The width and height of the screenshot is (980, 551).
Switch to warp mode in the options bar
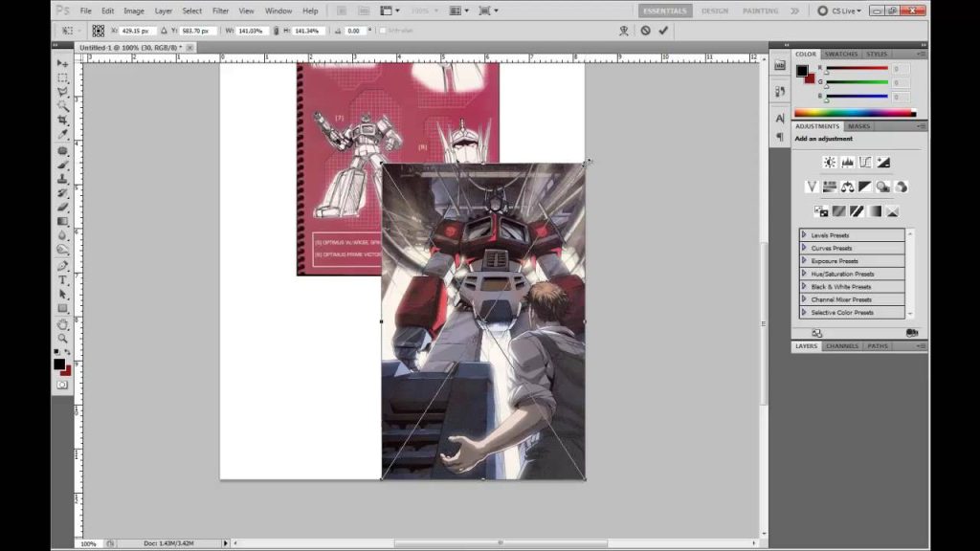pos(624,30)
